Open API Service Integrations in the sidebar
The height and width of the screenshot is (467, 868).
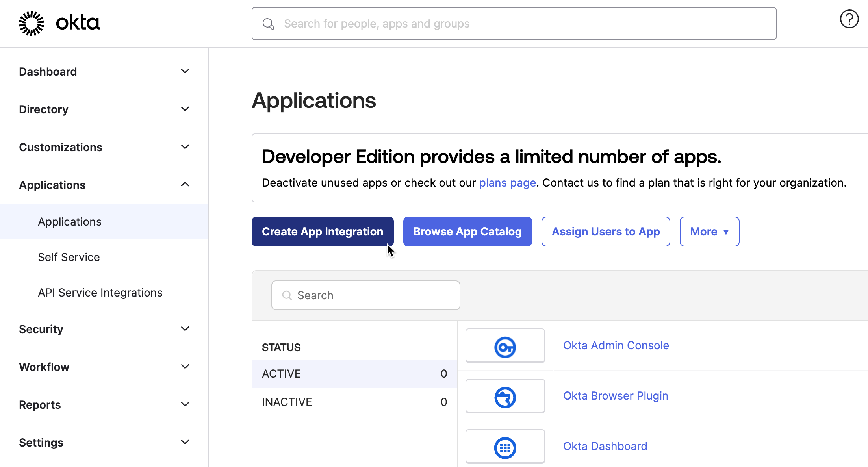100,293
